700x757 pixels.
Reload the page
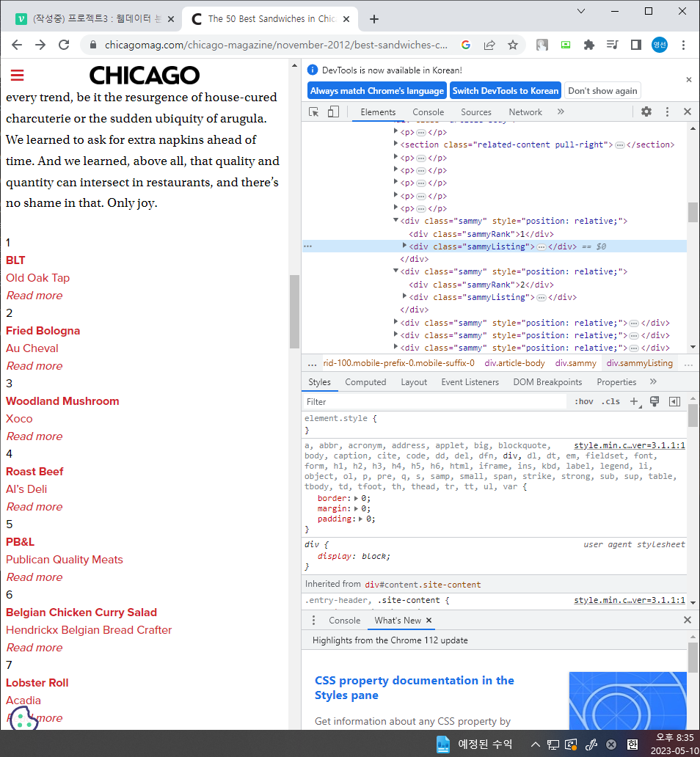(64, 45)
